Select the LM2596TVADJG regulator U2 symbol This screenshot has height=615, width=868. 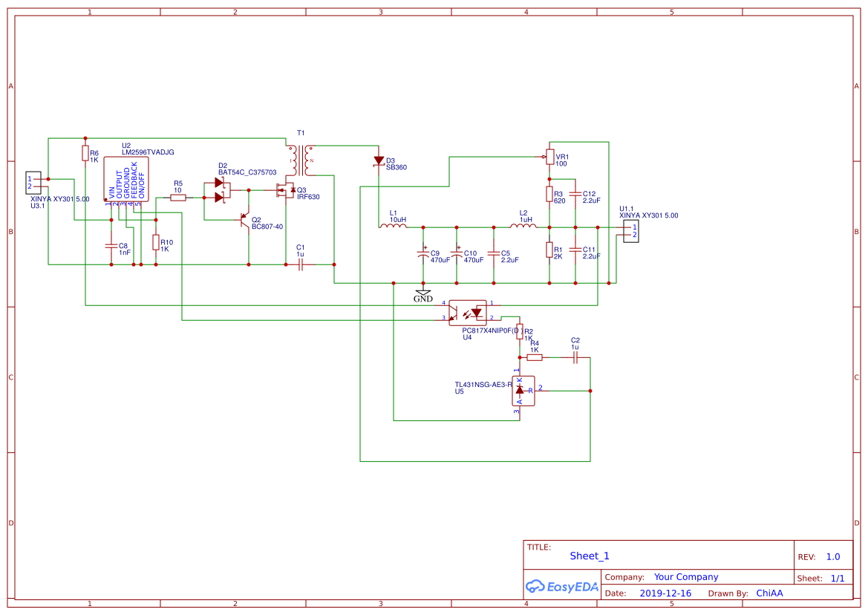pyautogui.click(x=125, y=179)
